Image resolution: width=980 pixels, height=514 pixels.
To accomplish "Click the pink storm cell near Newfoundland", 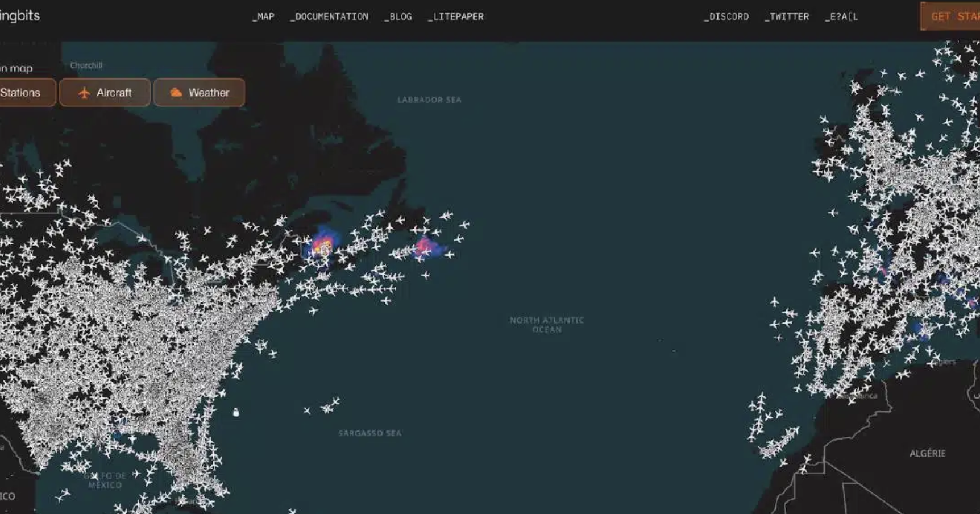I will 424,247.
